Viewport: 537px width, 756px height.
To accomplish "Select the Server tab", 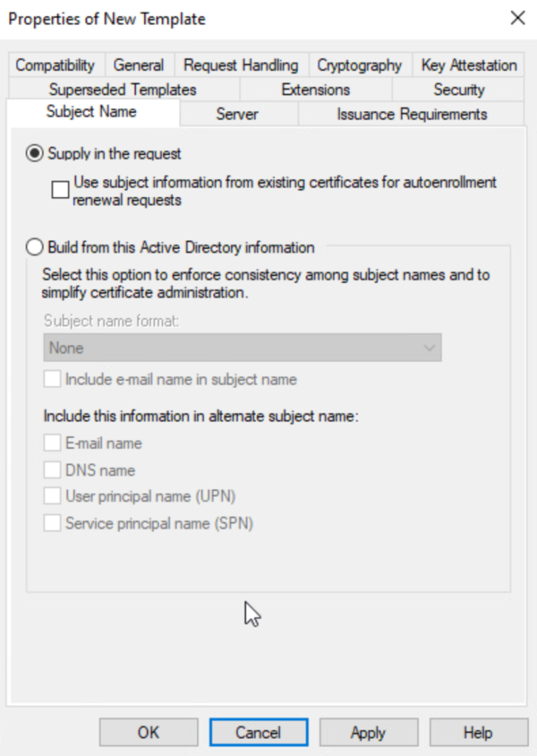I will 237,114.
